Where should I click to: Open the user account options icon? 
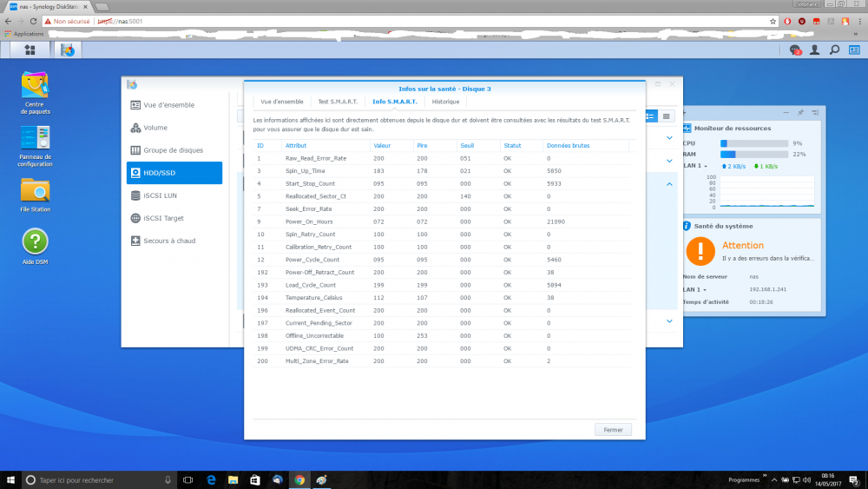[x=815, y=50]
